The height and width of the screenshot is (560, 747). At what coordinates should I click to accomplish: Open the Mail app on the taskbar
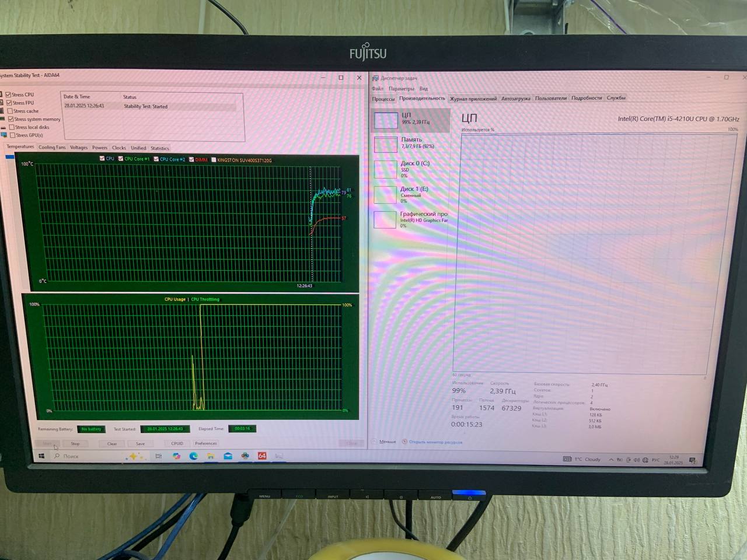[x=228, y=456]
